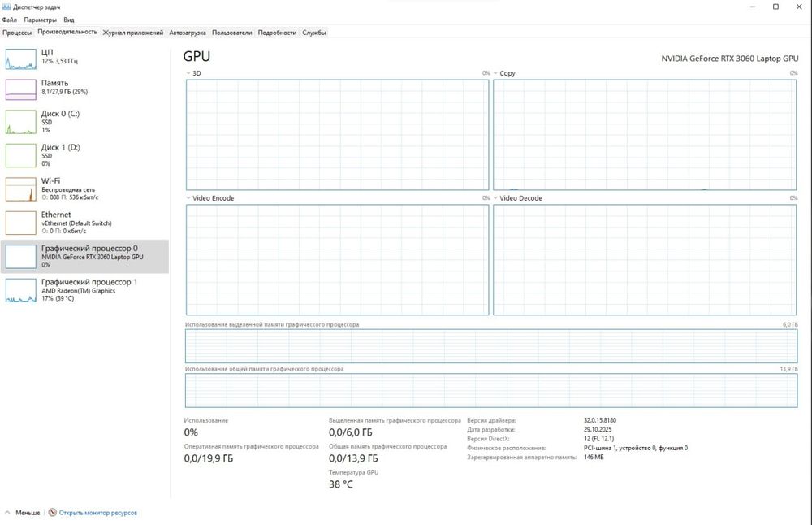Click the GPU temperature value 38 °C
Image resolution: width=812 pixels, height=525 pixels.
click(x=341, y=484)
